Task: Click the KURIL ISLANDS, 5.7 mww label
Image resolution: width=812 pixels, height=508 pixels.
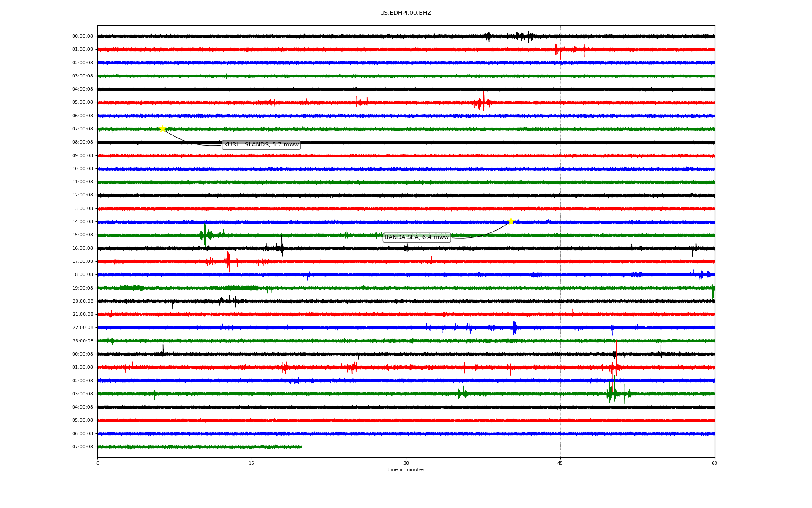Action: pyautogui.click(x=261, y=145)
